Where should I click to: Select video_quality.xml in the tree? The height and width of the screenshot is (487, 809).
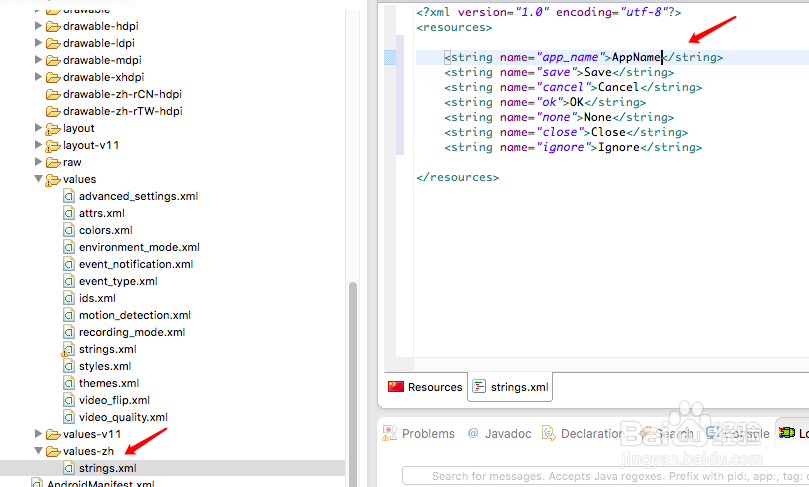click(x=123, y=417)
